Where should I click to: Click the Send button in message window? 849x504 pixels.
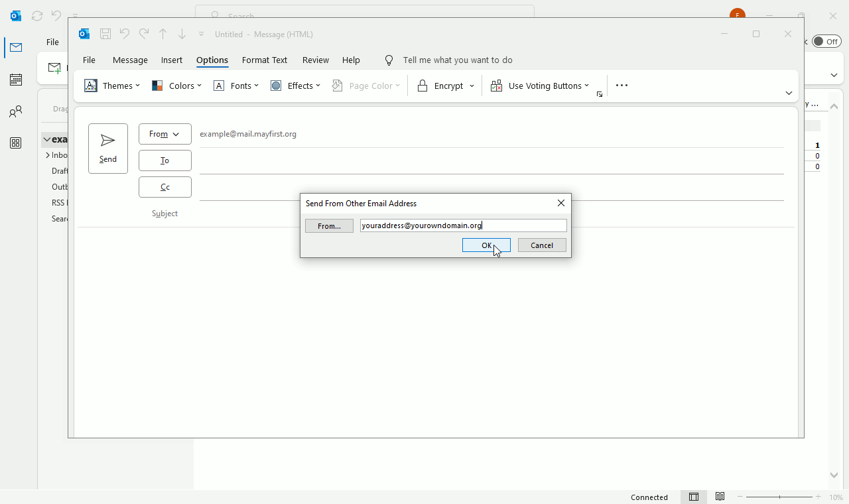(x=108, y=149)
